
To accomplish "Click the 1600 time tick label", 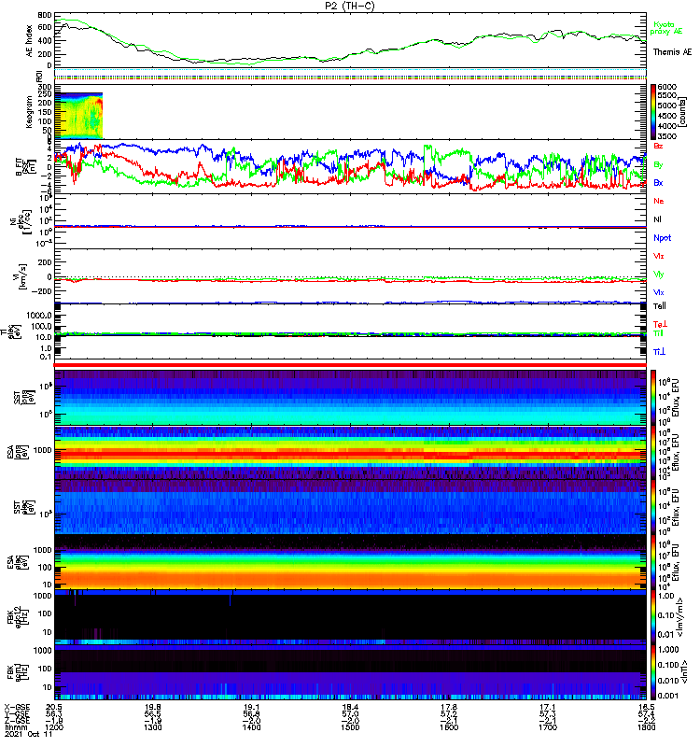I will point(449,727).
